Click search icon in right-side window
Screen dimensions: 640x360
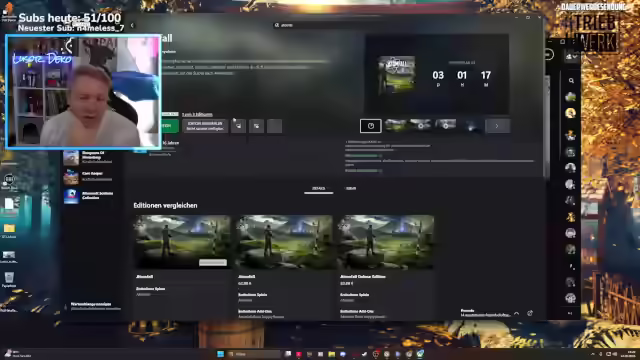pos(571,81)
